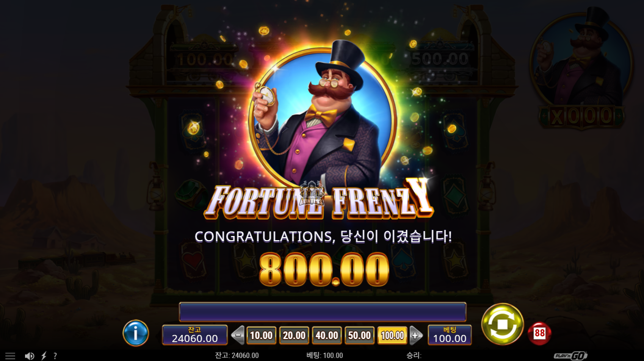This screenshot has height=361, width=644.
Task: Click the 잔고 balance display
Action: [195, 335]
